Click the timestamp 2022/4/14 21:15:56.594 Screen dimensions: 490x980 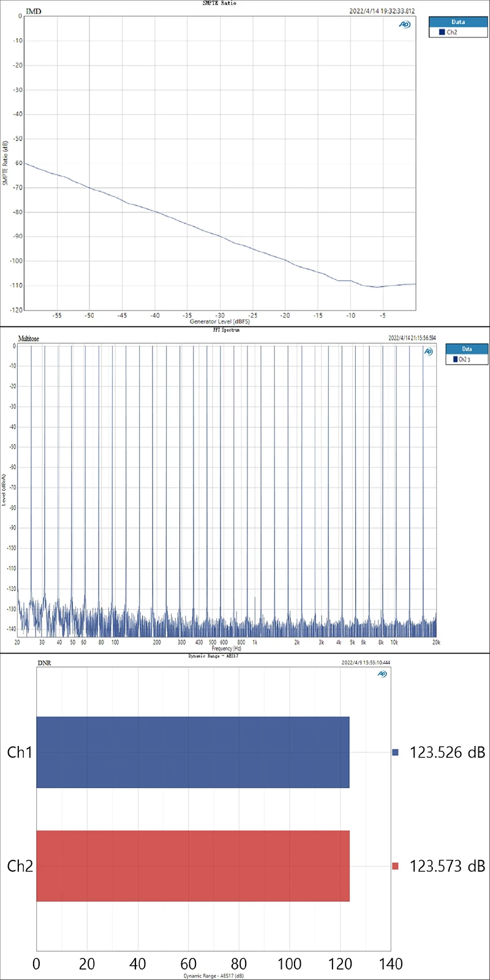pos(412,338)
